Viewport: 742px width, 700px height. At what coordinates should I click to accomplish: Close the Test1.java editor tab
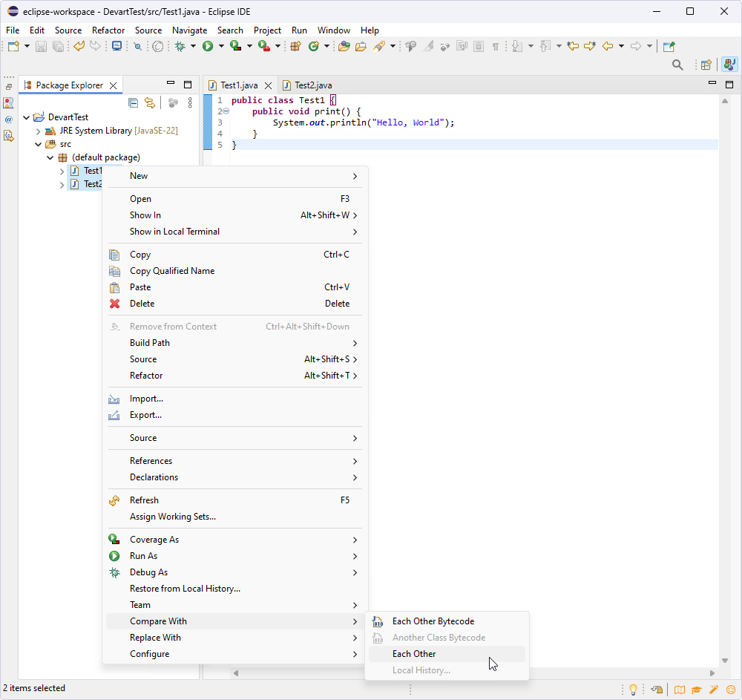pos(269,85)
